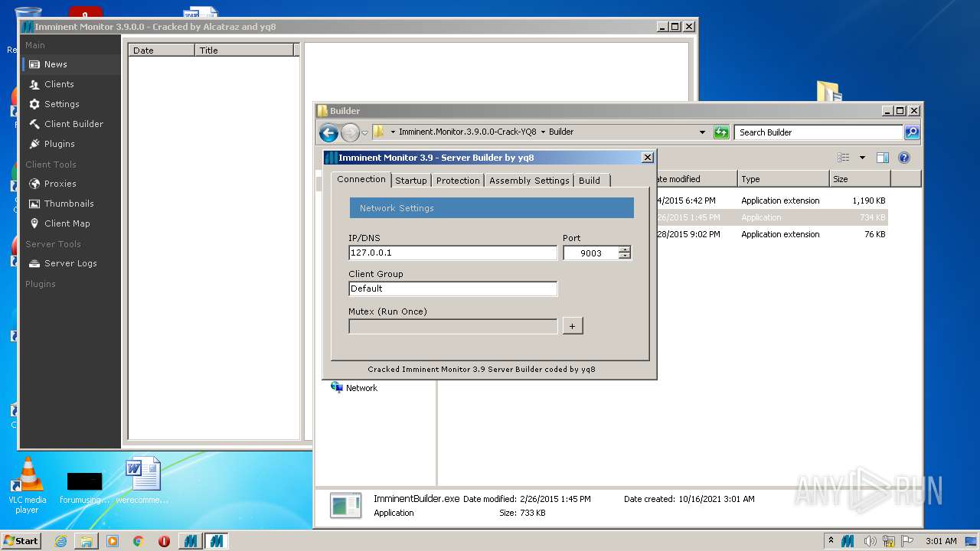980x551 pixels.
Task: Switch to second Imminent Monitor taskbar button
Action: [216, 541]
